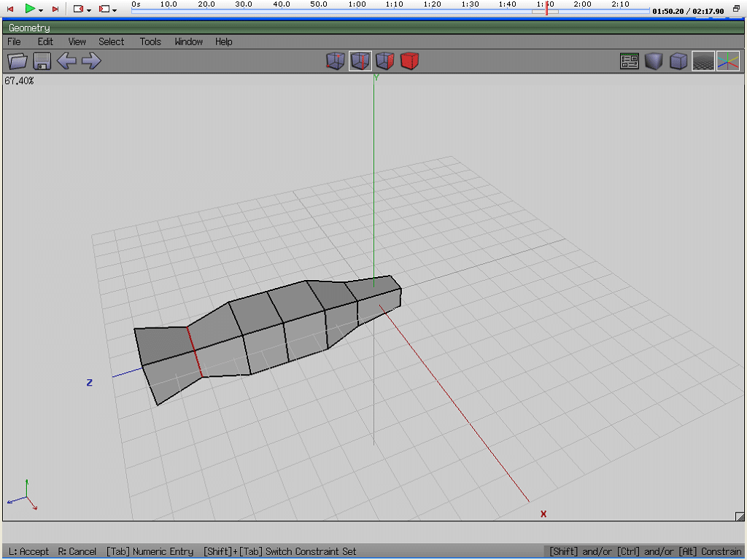747x560 pixels.
Task: Open the Geometry Graph panel icon
Action: coord(629,61)
